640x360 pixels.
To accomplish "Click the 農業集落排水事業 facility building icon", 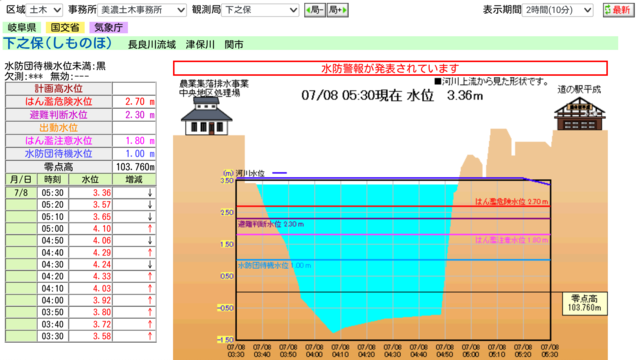I will click(x=207, y=116).
